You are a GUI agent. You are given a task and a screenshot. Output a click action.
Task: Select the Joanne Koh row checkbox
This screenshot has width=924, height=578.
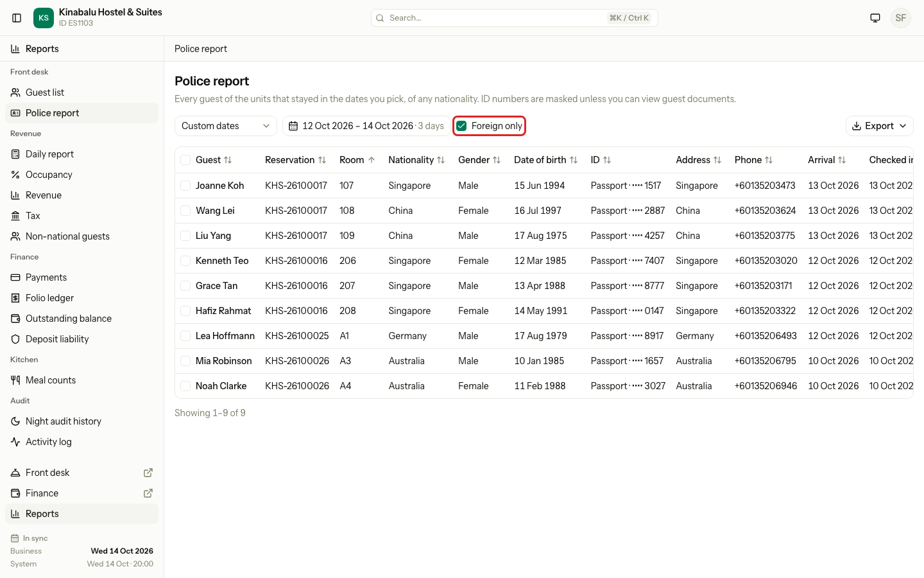click(x=185, y=186)
